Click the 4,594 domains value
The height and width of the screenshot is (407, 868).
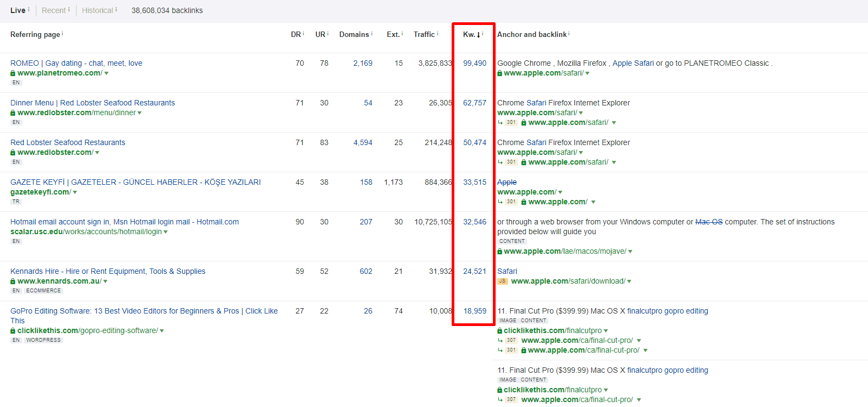click(363, 142)
